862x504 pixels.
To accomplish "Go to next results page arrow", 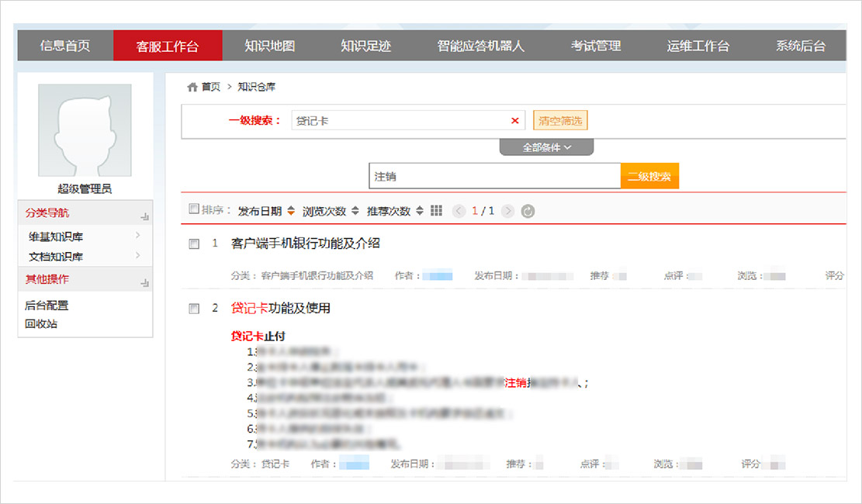I will click(508, 211).
